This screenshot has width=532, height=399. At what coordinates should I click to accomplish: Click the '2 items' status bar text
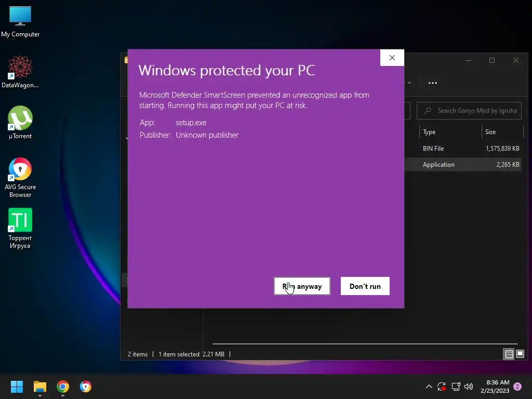click(x=137, y=354)
